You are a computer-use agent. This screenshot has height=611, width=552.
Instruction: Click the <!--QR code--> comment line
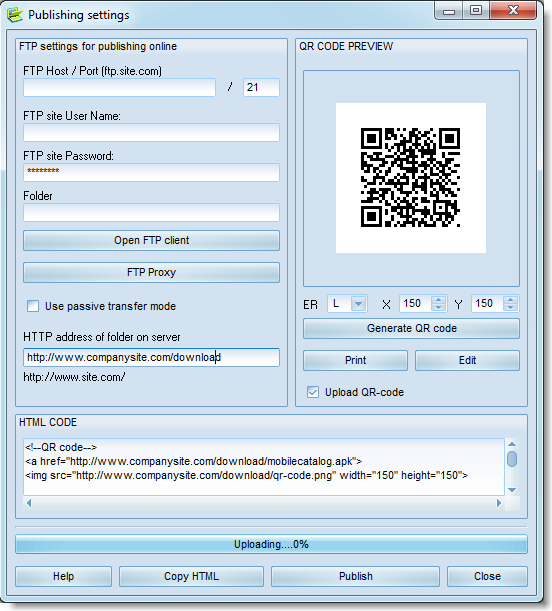[x=61, y=447]
